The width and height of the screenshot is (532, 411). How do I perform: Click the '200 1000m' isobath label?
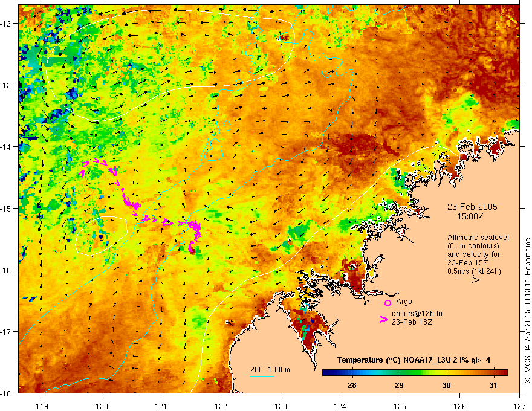[270, 370]
